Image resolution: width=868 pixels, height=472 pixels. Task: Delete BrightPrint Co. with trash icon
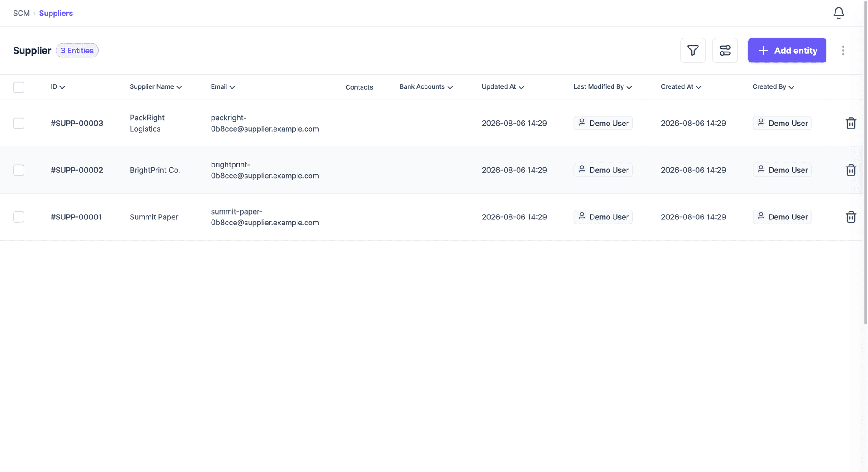click(x=850, y=170)
